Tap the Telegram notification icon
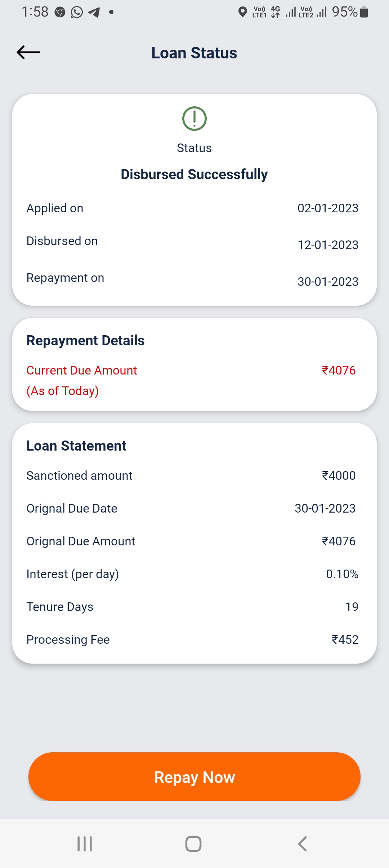This screenshot has width=389, height=868. tap(94, 12)
